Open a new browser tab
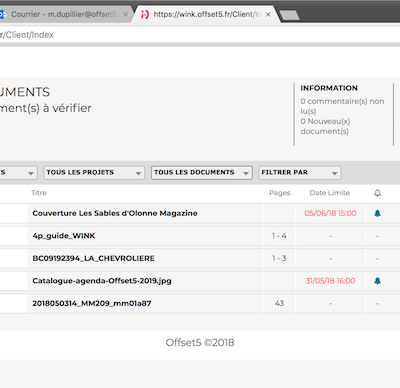This screenshot has width=400, height=388. coord(289,15)
